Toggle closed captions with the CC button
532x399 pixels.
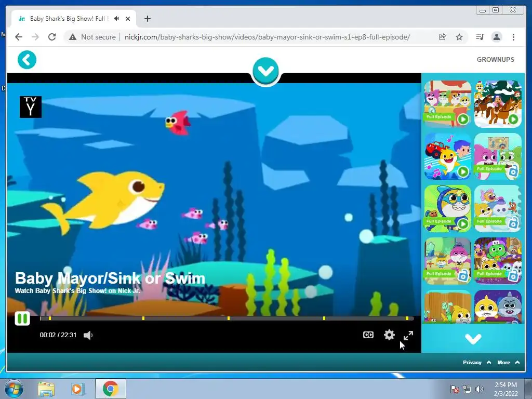tap(368, 335)
